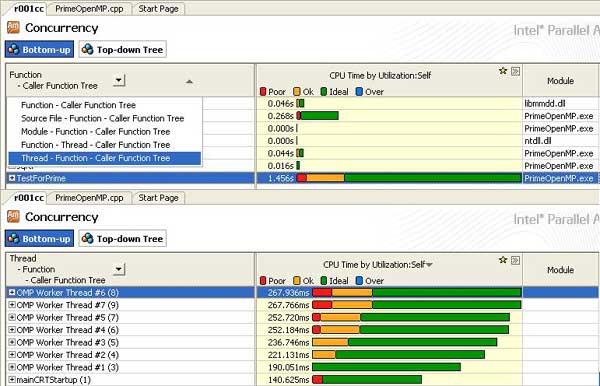Expand the TestForPrime row

tap(12, 178)
